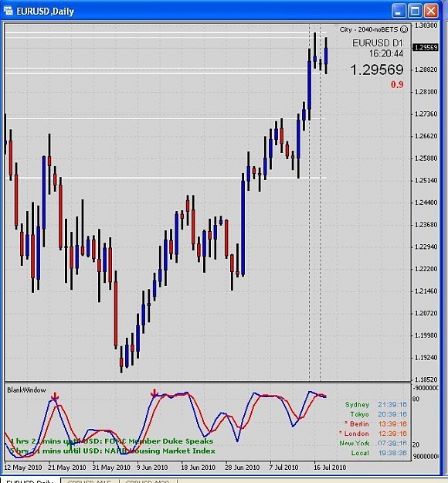
Task: Click the 1.25880 price axis label
Action: click(426, 158)
